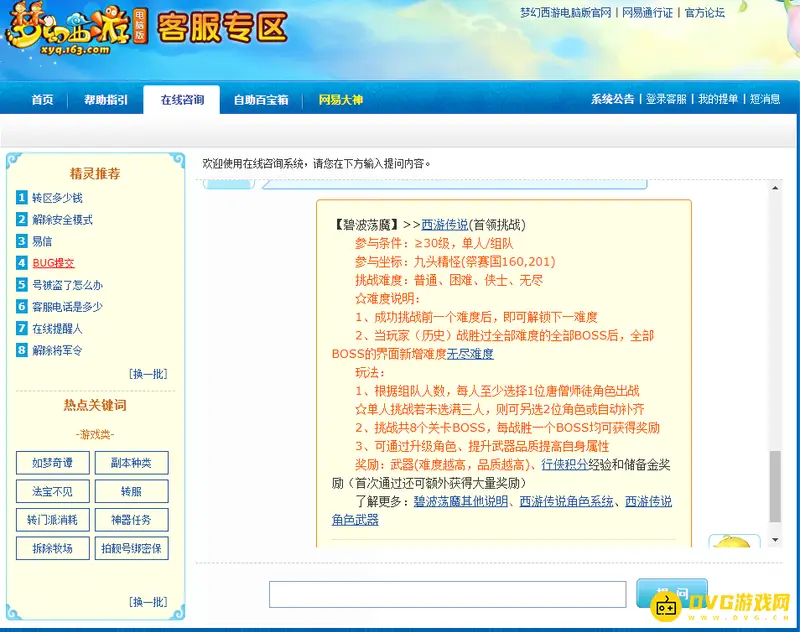Click the text 参与条件：≥30级，单人/组队

434,243
